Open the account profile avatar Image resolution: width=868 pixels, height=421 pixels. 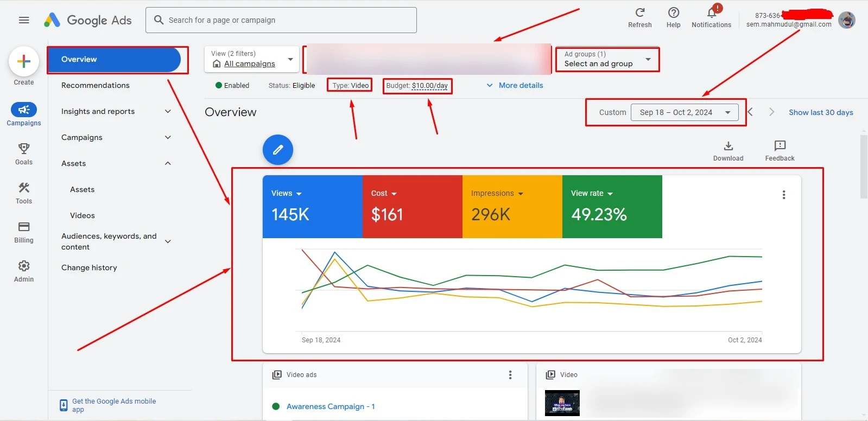[x=847, y=20]
